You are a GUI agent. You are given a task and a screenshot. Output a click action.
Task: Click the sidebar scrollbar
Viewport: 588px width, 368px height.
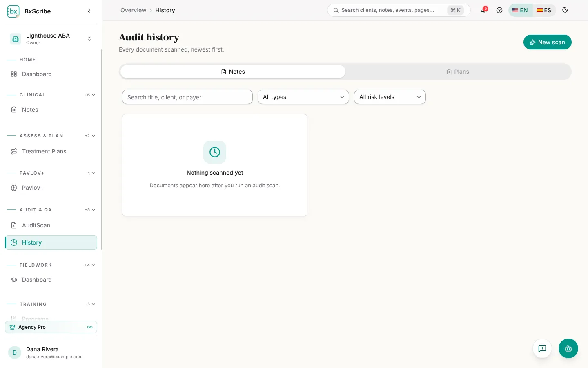coord(101,149)
